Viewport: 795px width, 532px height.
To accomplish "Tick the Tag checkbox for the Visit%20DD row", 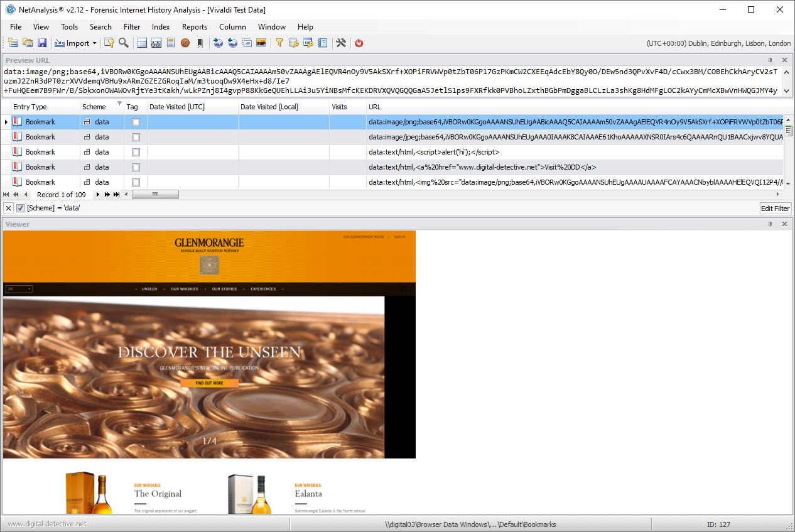I will point(136,167).
